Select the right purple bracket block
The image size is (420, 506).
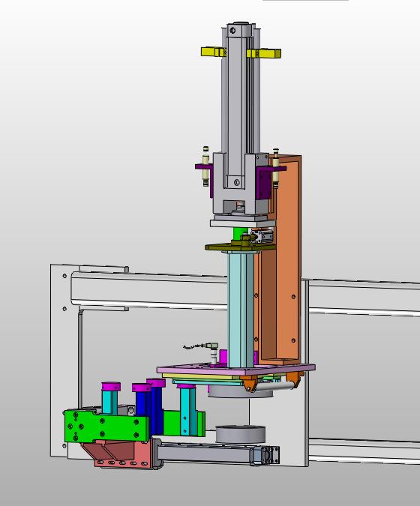[265, 184]
